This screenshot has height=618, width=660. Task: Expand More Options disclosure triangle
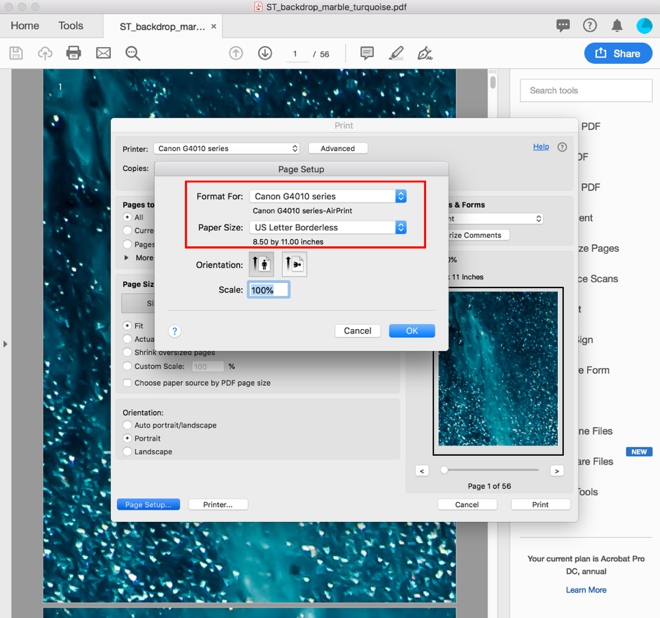coord(126,258)
